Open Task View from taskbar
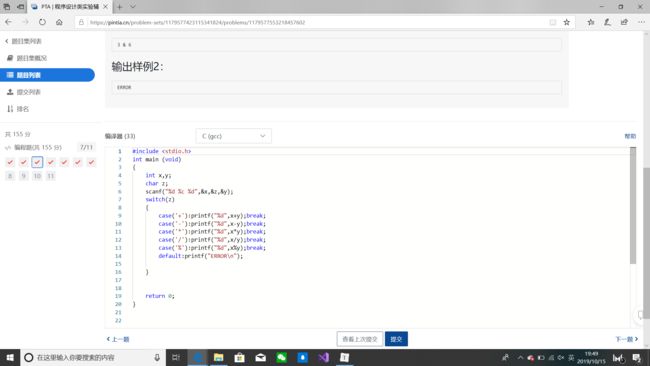Viewport: 650px width, 366px height. 176,357
